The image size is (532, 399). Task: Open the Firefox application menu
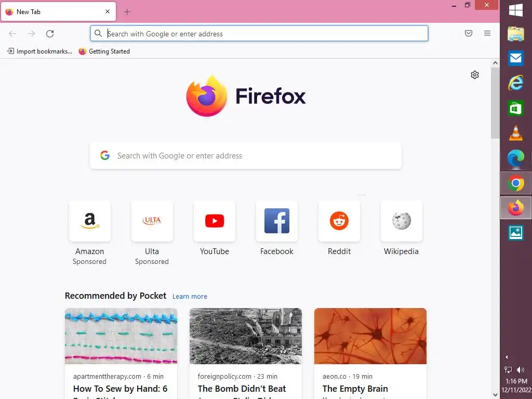[x=487, y=33]
